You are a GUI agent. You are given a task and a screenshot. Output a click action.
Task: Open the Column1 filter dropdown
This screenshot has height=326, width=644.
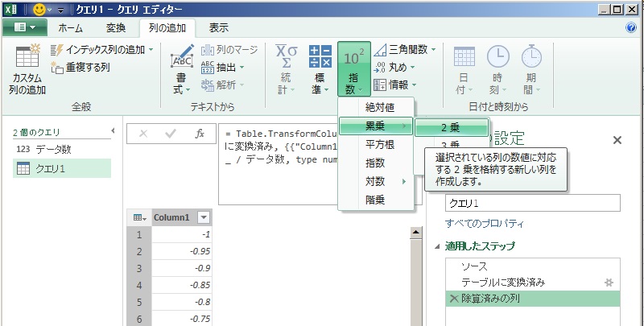(x=204, y=217)
